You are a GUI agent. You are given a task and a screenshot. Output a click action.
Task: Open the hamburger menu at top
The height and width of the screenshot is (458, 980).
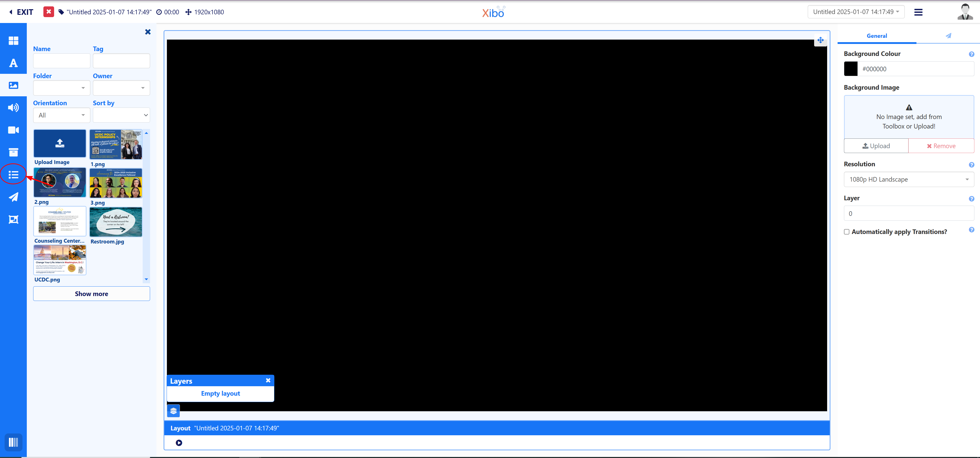pyautogui.click(x=918, y=12)
